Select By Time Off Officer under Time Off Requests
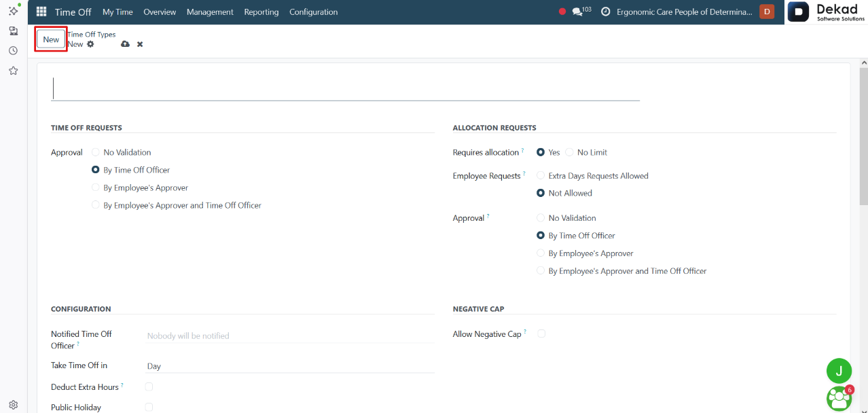The height and width of the screenshot is (413, 868). tap(96, 170)
